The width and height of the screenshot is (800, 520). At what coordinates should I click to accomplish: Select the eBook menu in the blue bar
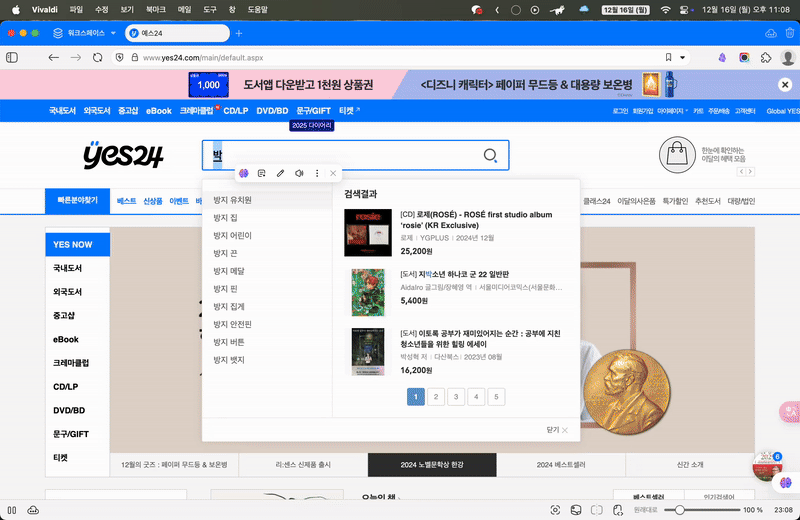tap(159, 111)
